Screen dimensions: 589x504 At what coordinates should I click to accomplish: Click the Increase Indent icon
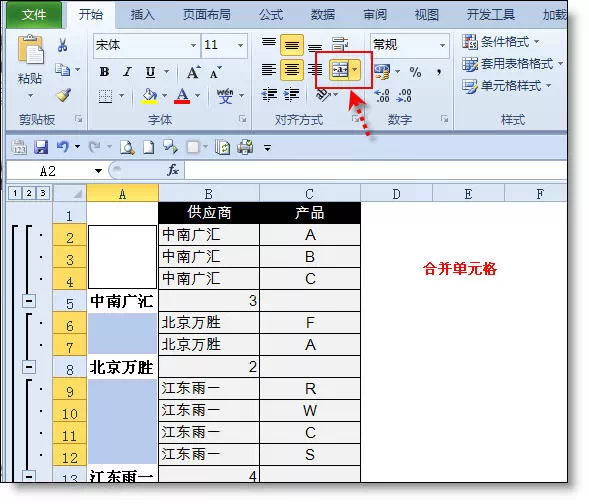coord(292,95)
